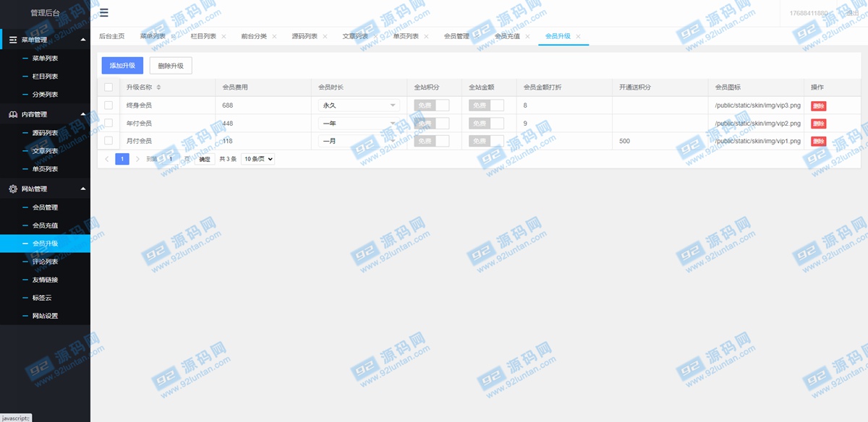Open the 永久 duration dropdown
The width and height of the screenshot is (868, 422).
click(359, 105)
